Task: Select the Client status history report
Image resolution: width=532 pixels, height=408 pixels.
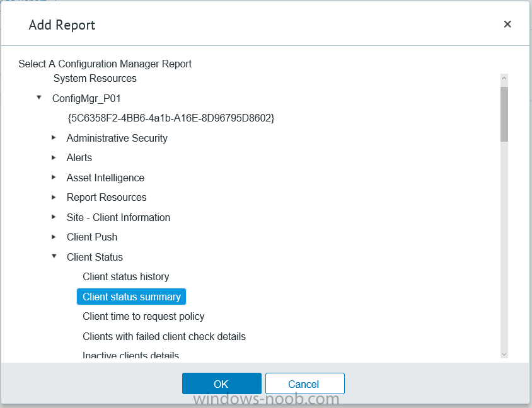Action: 126,276
